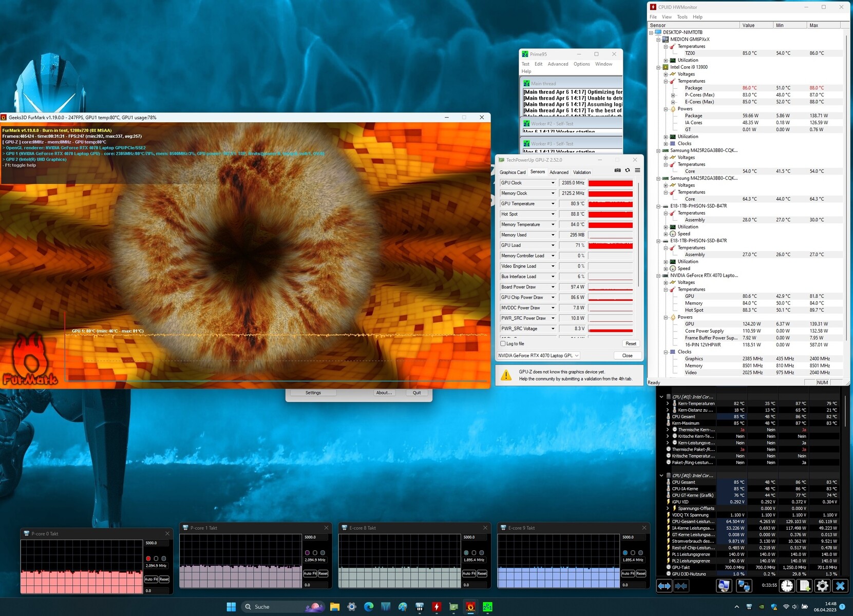The width and height of the screenshot is (853, 616).
Task: Collapse Intel Core i9 13900 tree node
Action: 658,67
